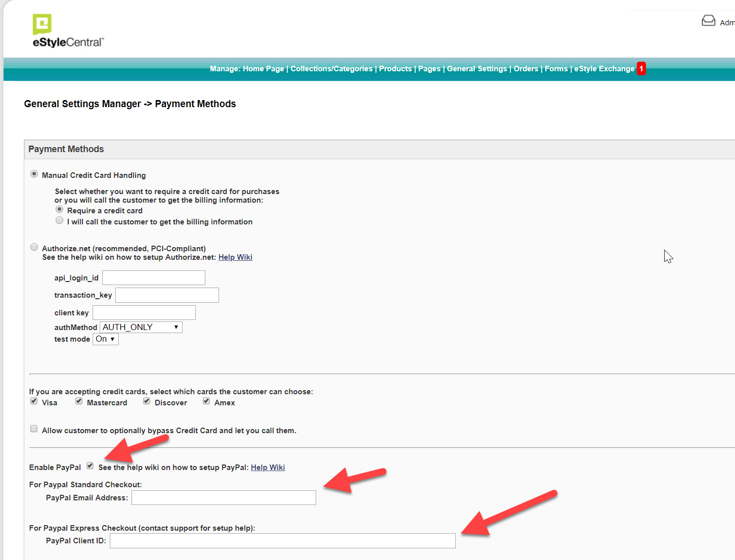Click the Payment Methods panel header

pyautogui.click(x=379, y=150)
